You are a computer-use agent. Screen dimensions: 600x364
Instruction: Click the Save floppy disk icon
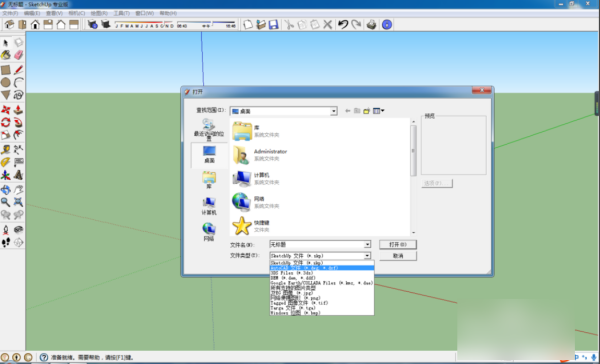point(273,24)
